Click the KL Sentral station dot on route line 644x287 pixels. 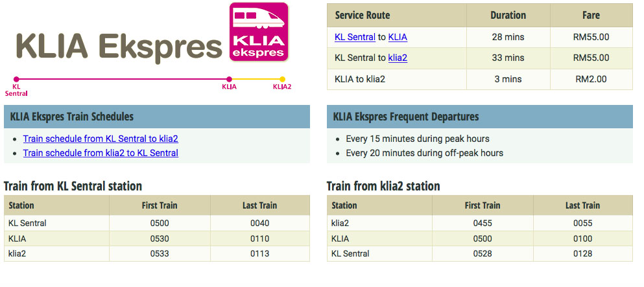pos(16,79)
